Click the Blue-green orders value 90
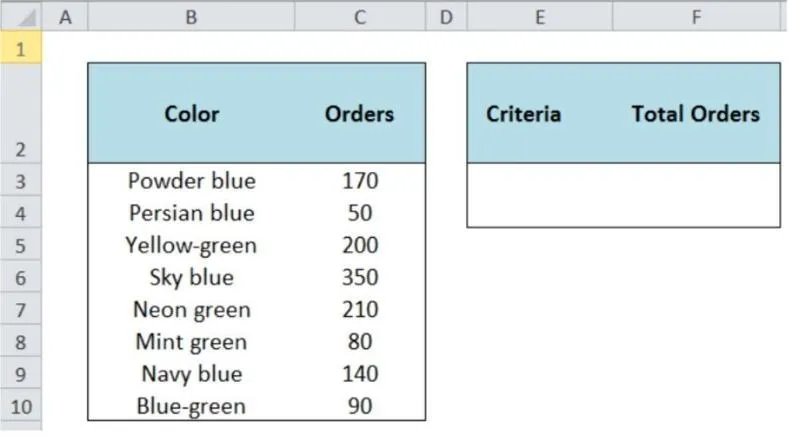This screenshot has height=437, width=789. pyautogui.click(x=360, y=406)
